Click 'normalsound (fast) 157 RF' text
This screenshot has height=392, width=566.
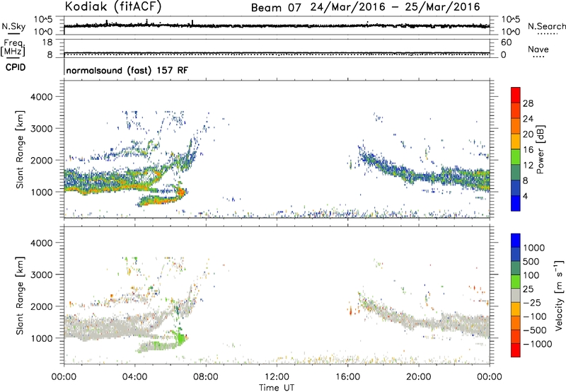point(127,70)
